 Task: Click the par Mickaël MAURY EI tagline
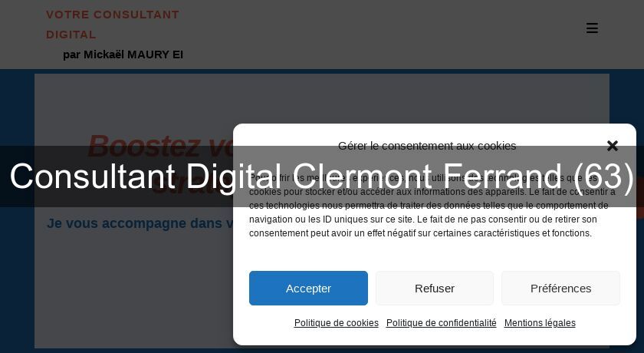pos(123,54)
